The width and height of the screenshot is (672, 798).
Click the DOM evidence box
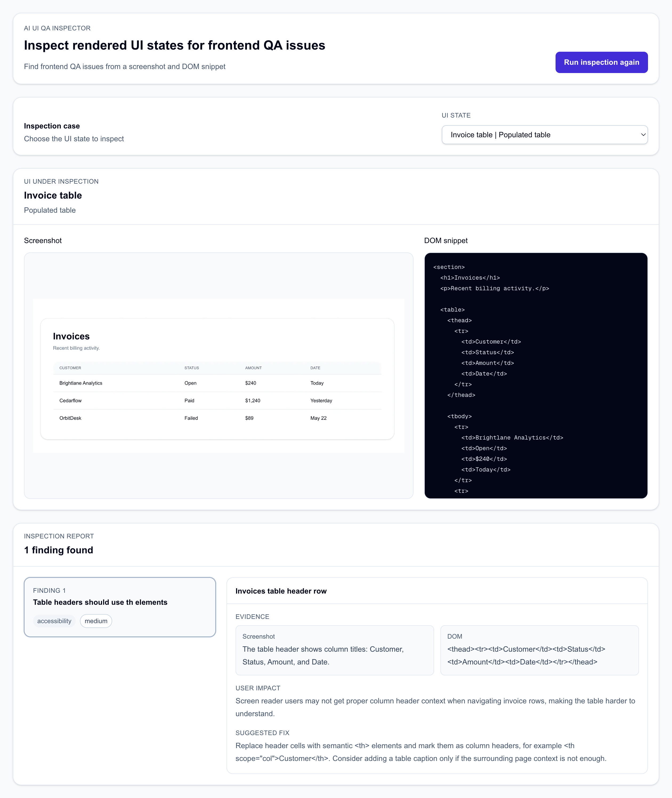pos(539,650)
